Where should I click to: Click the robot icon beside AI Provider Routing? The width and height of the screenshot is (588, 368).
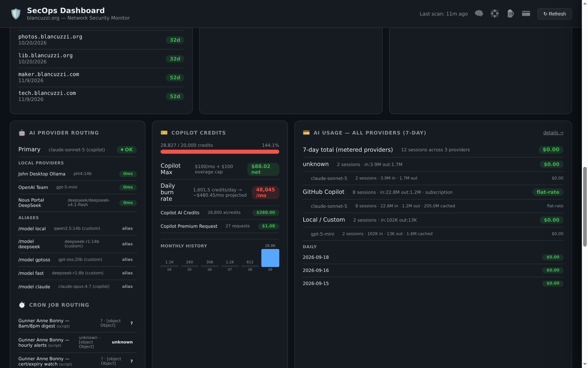[22, 133]
